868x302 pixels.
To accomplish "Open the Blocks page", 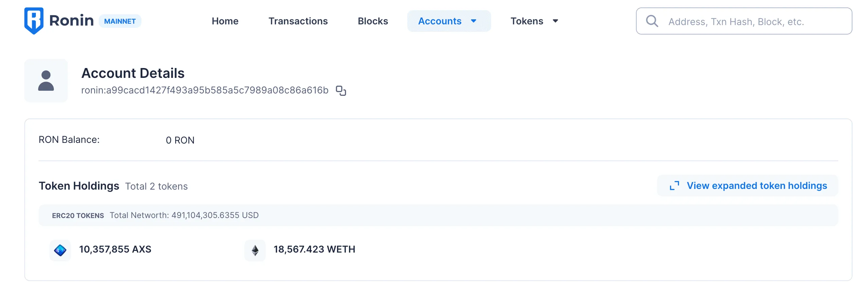I will click(373, 21).
